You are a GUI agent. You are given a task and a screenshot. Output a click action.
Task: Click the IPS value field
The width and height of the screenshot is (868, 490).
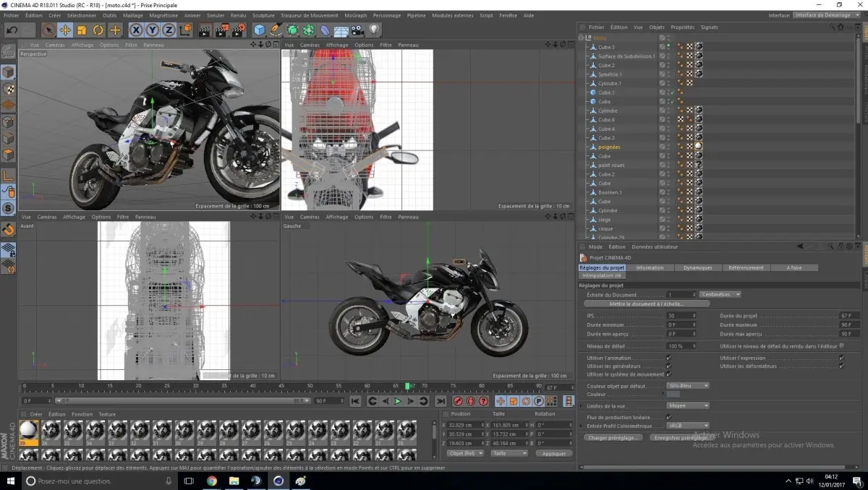tap(680, 316)
